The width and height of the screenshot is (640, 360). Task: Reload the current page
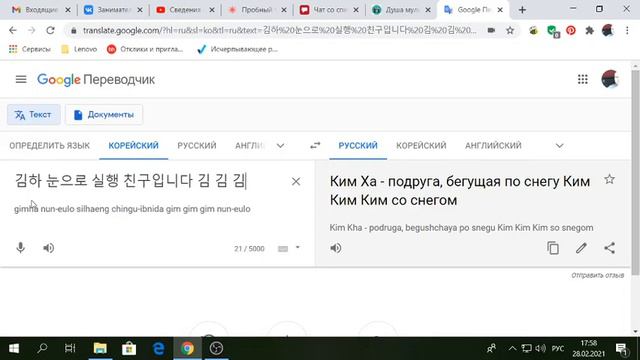click(50, 30)
